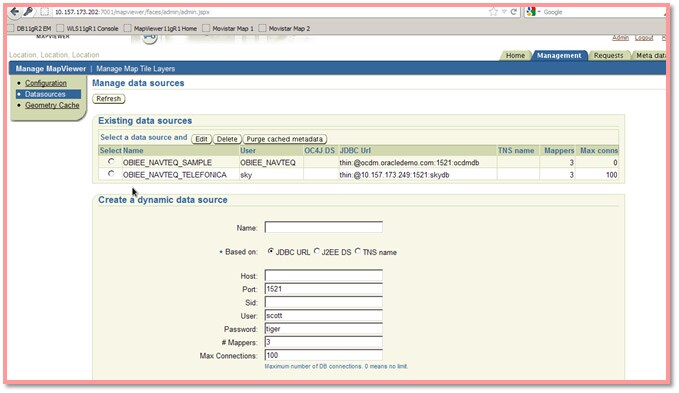Open the Configuration sidebar link
The height and width of the screenshot is (393, 679).
pos(46,83)
